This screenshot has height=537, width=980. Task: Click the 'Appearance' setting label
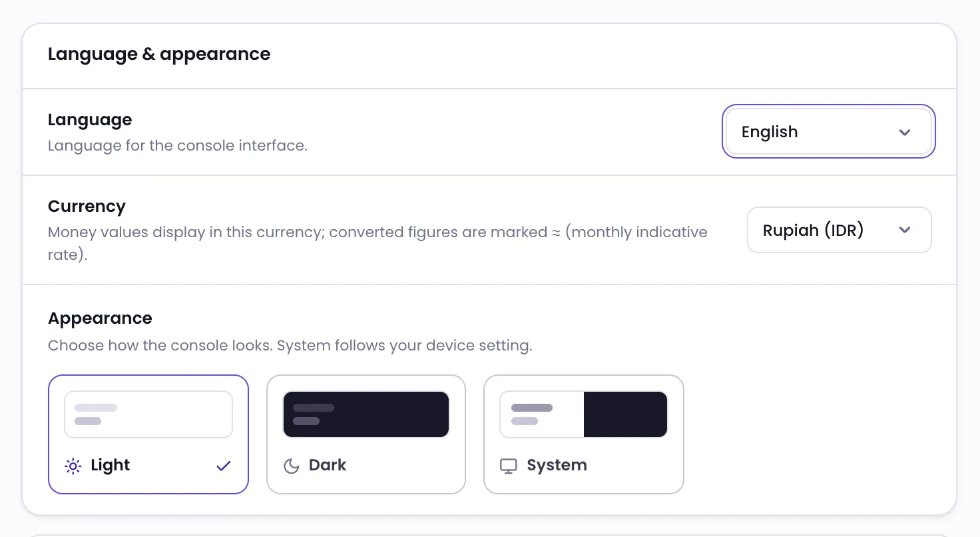100,318
